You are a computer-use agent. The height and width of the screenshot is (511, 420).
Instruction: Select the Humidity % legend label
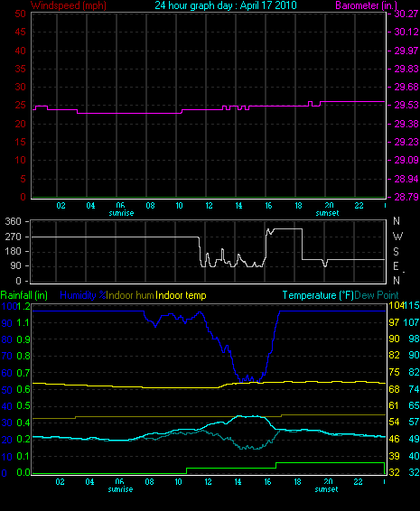click(x=83, y=295)
